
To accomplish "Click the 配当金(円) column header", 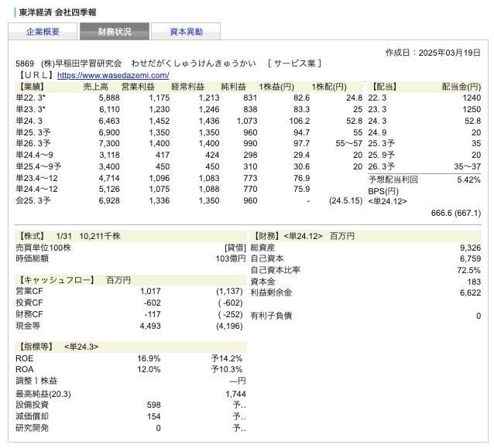I will point(461,87).
